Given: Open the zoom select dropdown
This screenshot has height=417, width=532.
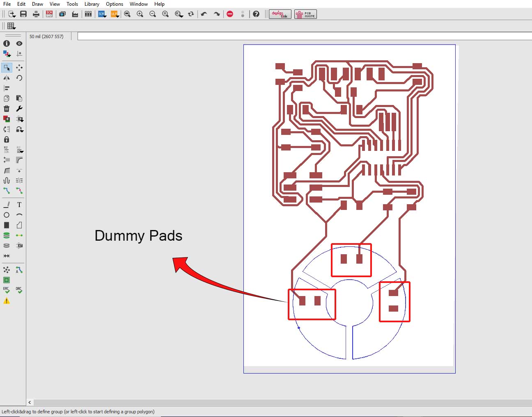Looking at the screenshot, I should (x=179, y=14).
